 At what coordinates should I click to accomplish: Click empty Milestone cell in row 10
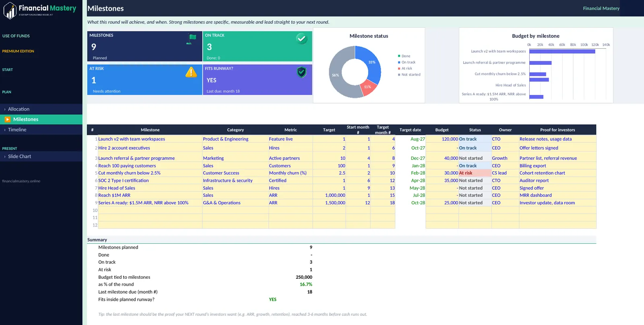coord(150,210)
